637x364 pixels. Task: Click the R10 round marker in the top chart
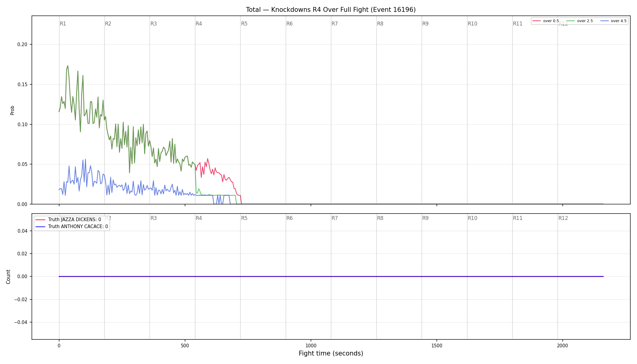pyautogui.click(x=472, y=24)
